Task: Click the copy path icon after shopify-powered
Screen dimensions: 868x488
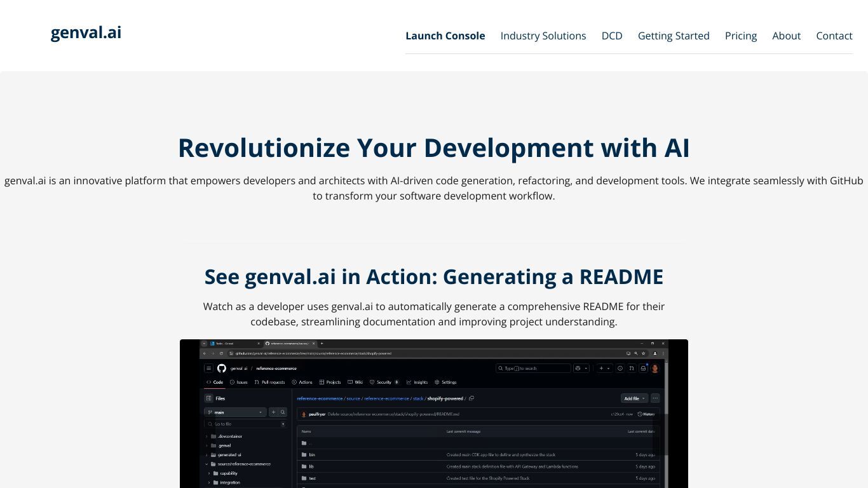Action: [471, 398]
